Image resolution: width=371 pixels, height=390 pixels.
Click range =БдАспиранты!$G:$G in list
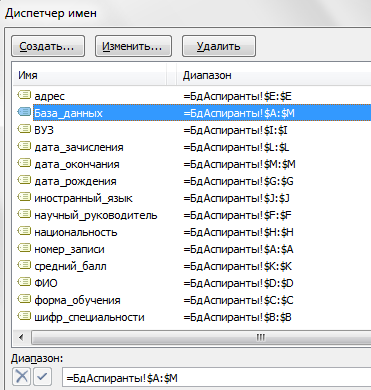coord(238,181)
